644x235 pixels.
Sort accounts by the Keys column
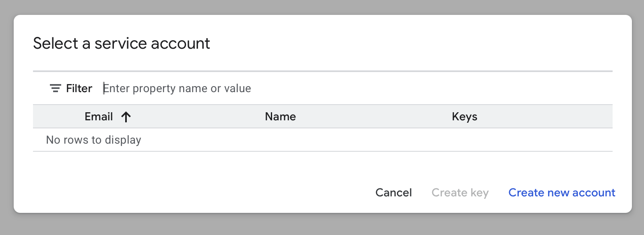coord(464,117)
